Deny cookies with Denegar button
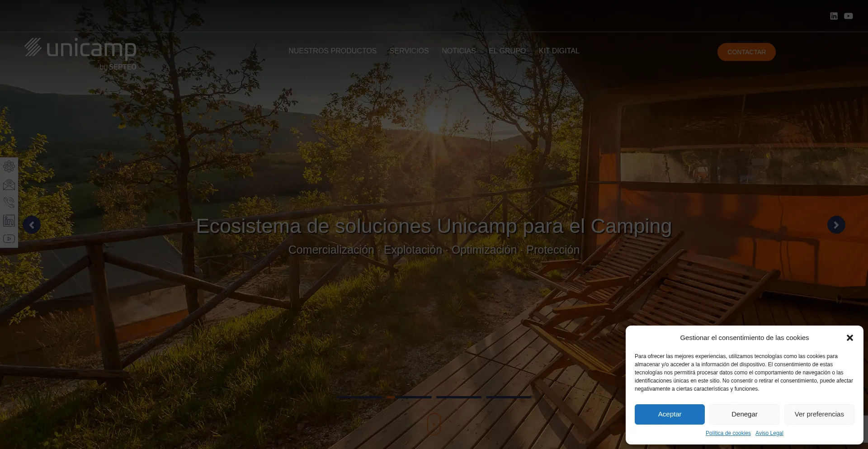Viewport: 868px width, 449px height. (x=744, y=414)
